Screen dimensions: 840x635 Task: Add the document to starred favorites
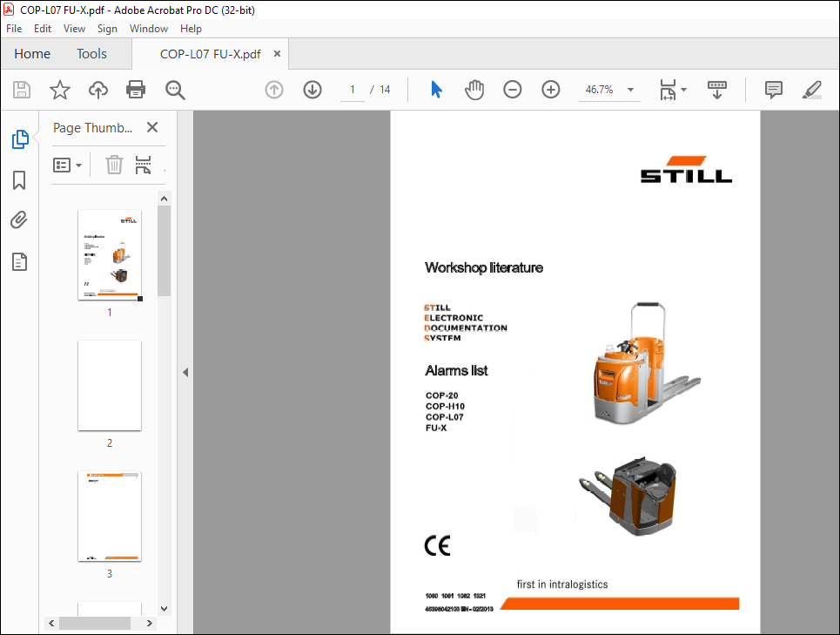pyautogui.click(x=59, y=90)
